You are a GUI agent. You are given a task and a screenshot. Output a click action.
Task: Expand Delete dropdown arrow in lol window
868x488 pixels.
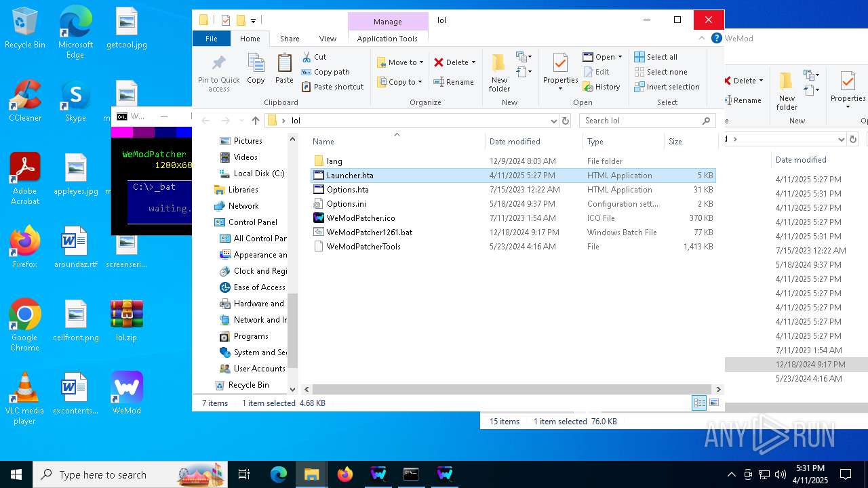coord(473,62)
